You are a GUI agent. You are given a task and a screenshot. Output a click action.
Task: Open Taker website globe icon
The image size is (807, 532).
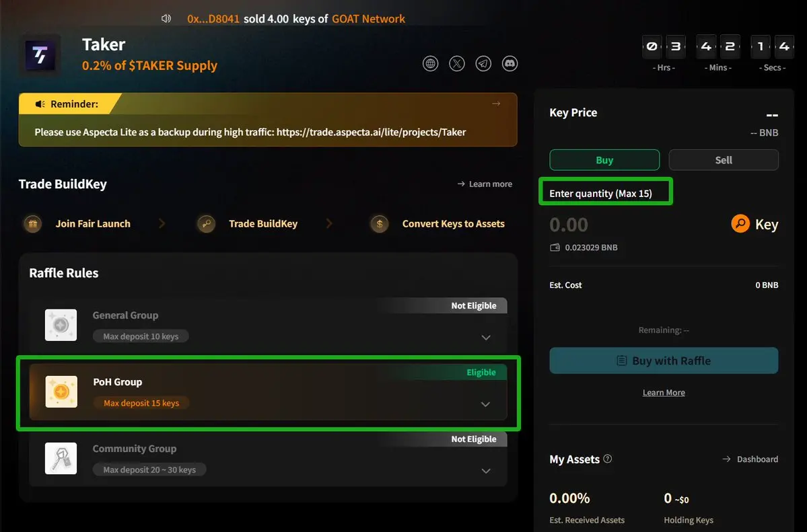coord(430,64)
